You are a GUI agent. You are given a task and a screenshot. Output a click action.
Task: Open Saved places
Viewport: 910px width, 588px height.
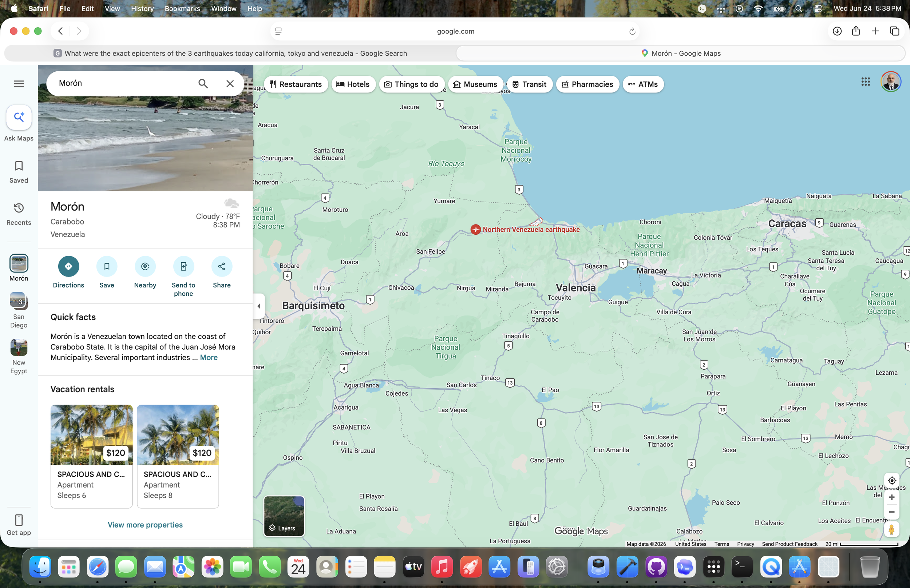[x=19, y=172]
